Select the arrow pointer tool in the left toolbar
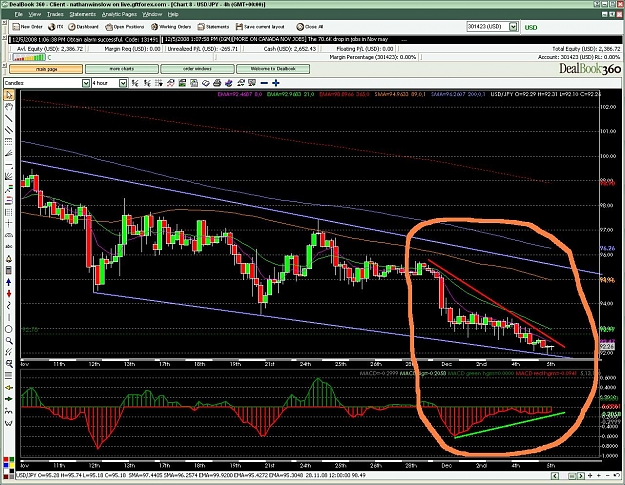The image size is (625, 485). (x=9, y=95)
